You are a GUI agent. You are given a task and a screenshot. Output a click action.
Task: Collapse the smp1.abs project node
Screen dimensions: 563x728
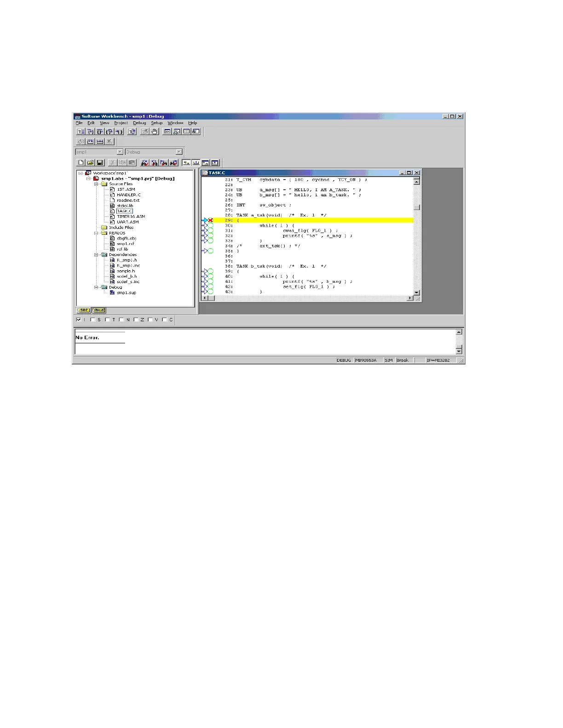(89, 178)
